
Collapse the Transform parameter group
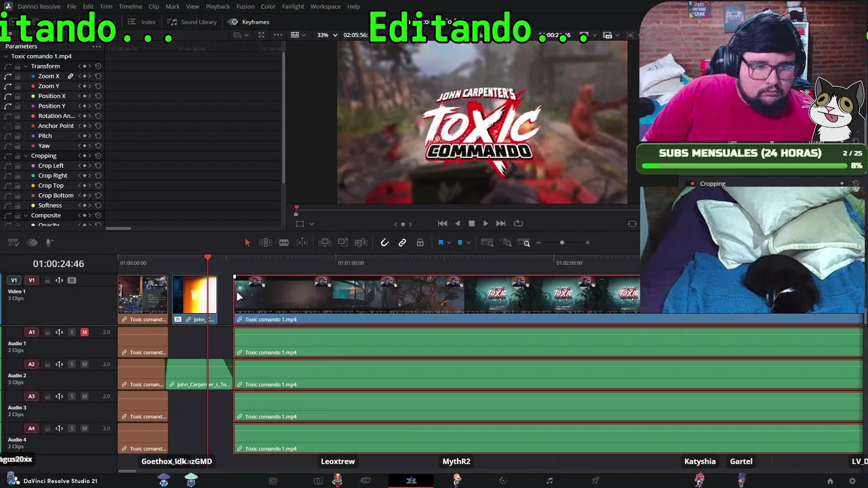[x=25, y=66]
